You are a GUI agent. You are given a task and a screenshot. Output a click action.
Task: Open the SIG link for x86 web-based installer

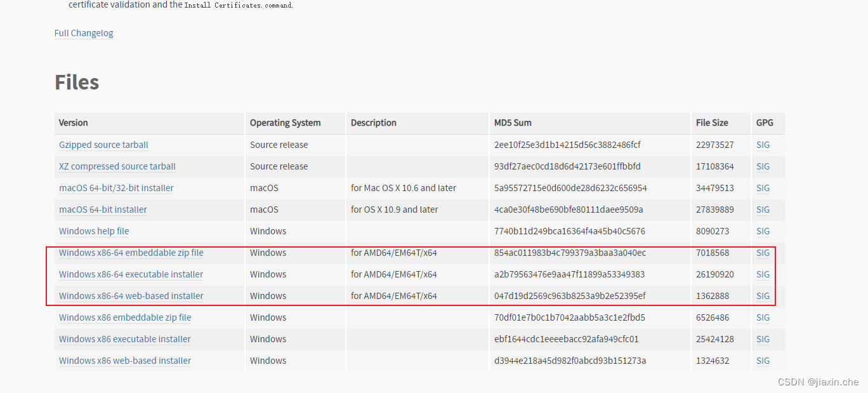762,361
